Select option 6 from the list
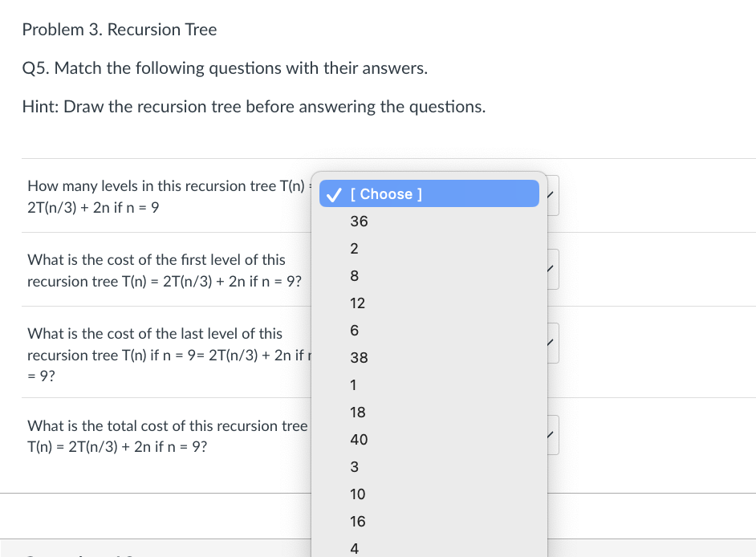The width and height of the screenshot is (756, 557). (x=354, y=331)
